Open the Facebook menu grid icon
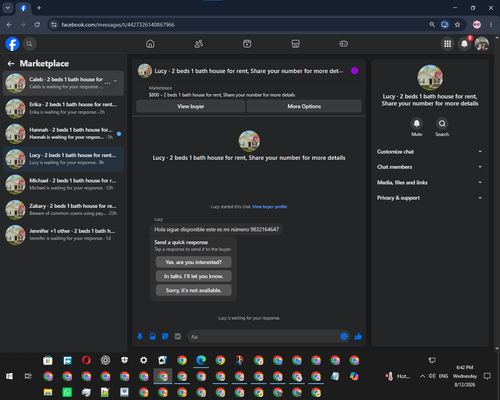500x400 pixels. (x=448, y=44)
